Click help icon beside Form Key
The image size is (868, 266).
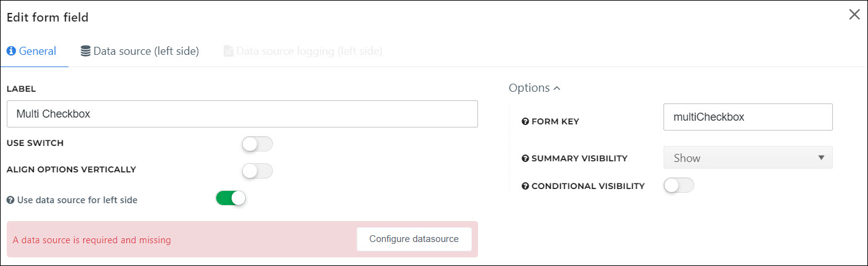click(x=525, y=121)
